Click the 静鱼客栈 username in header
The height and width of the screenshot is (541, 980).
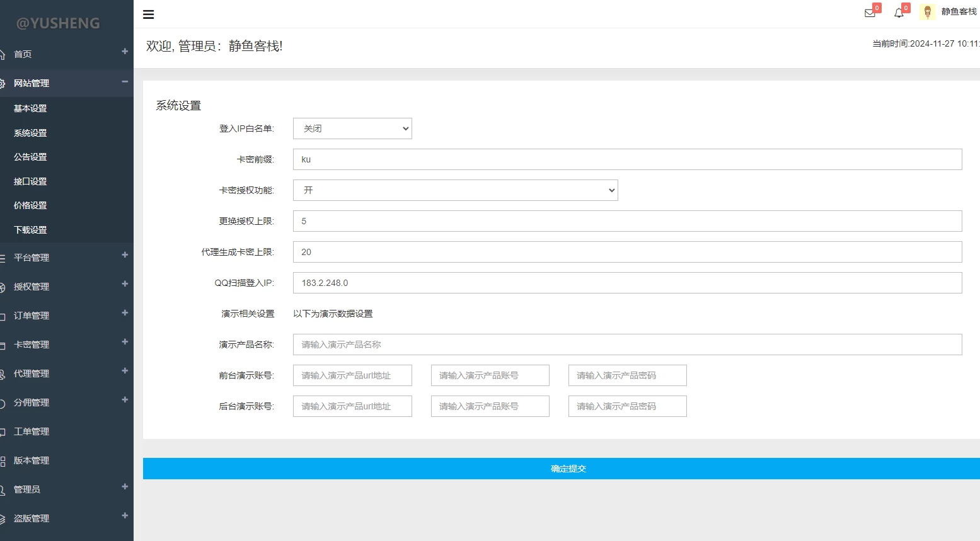click(x=959, y=12)
